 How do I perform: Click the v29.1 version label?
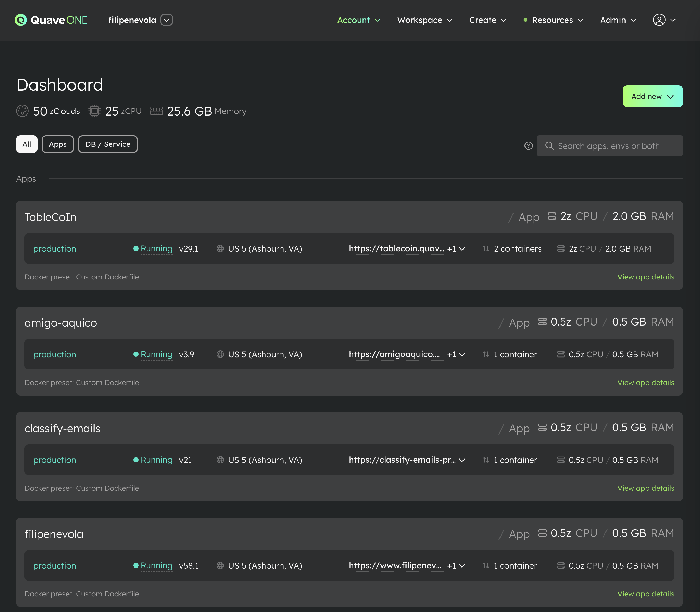pos(189,249)
